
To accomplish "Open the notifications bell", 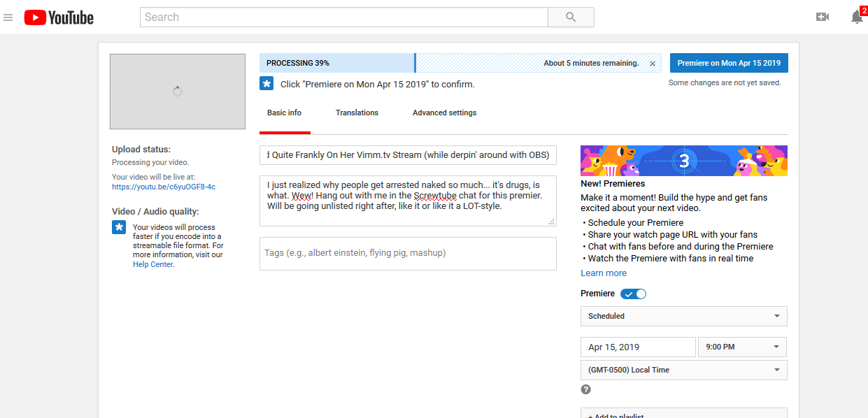I will (x=856, y=17).
